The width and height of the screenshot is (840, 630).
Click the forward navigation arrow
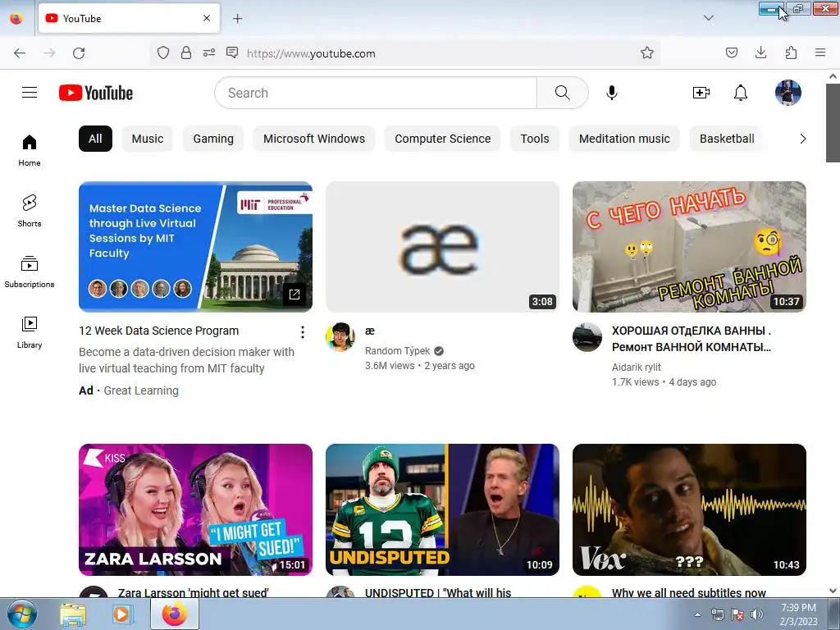pos(49,53)
